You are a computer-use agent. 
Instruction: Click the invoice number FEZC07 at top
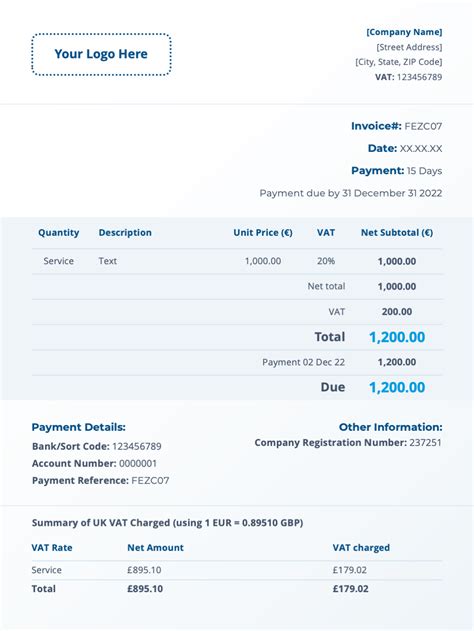[x=423, y=126]
